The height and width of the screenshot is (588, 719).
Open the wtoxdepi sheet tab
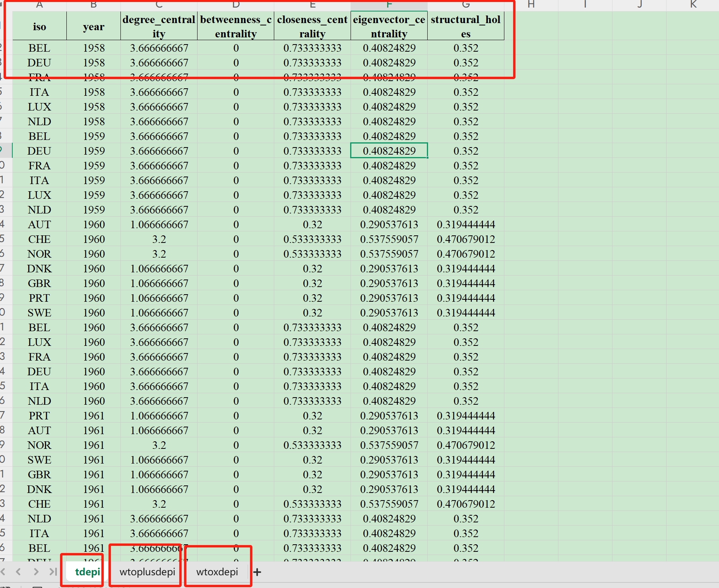tap(217, 572)
